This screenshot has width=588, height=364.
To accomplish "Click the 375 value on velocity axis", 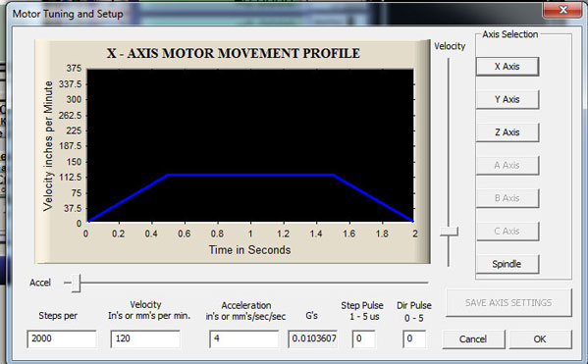I will [74, 69].
